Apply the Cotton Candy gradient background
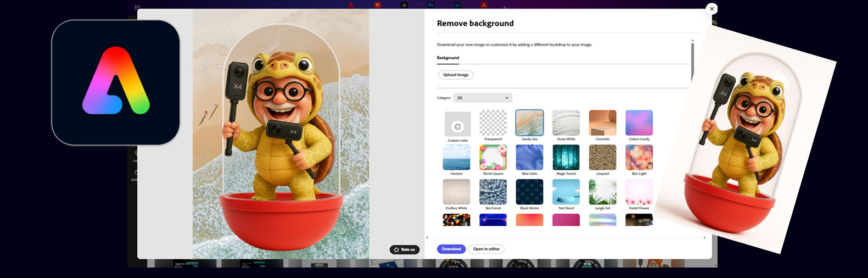The width and height of the screenshot is (868, 278). coord(639,123)
